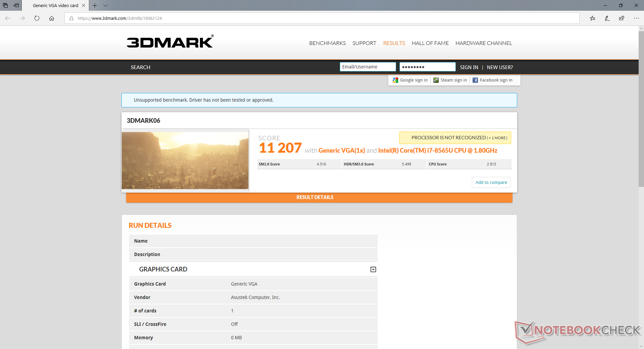Sign in with Google
Image resolution: width=644 pixels, height=349 pixels.
(410, 80)
